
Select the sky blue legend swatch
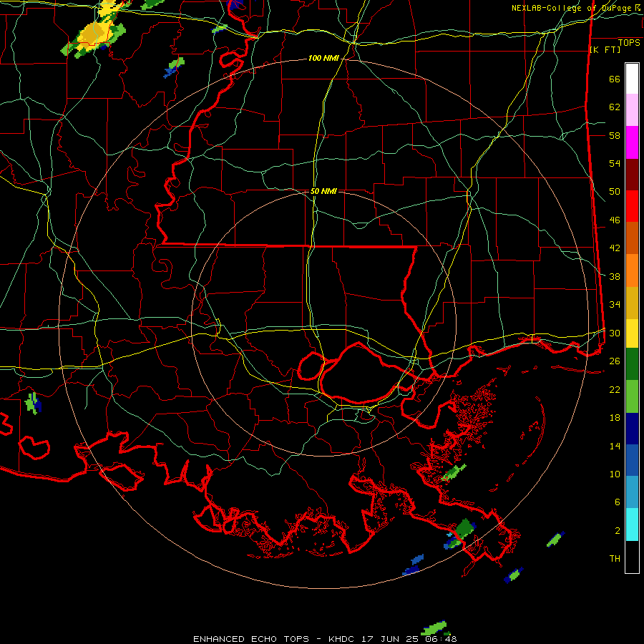click(x=632, y=492)
